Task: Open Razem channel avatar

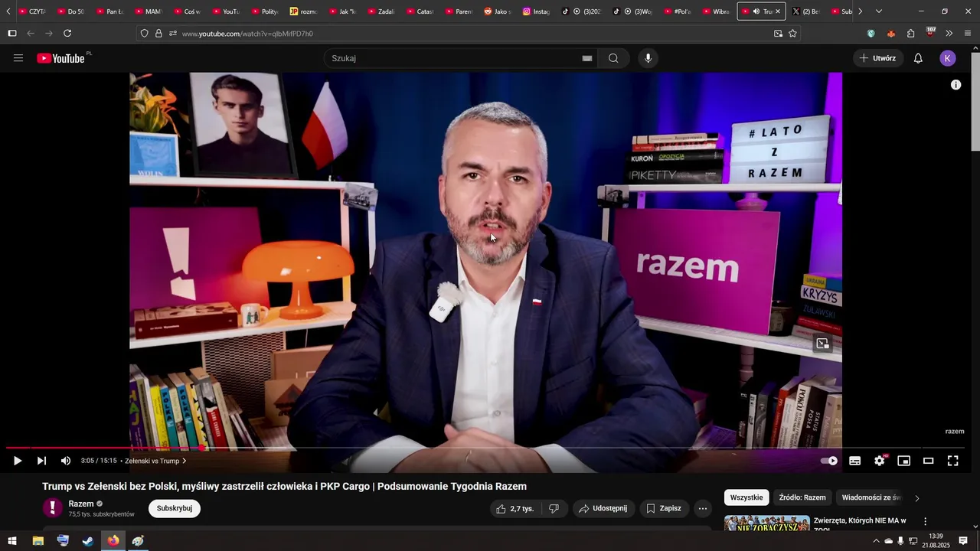Action: tap(52, 508)
